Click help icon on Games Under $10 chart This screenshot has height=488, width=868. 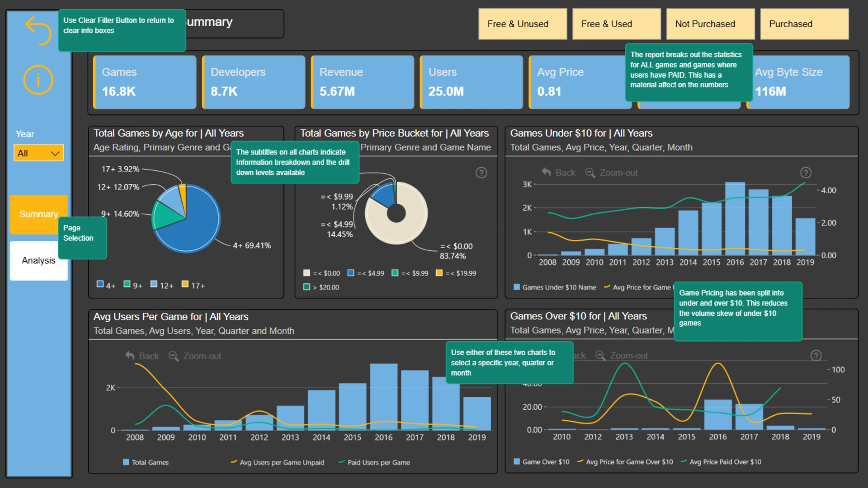pyautogui.click(x=806, y=173)
